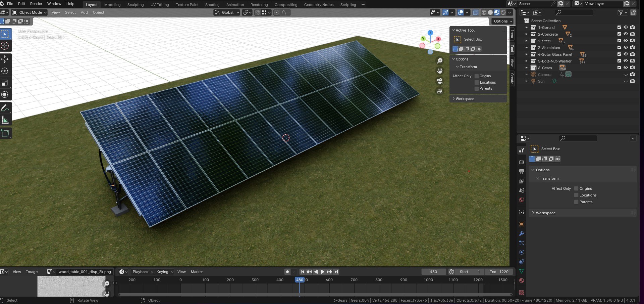Open the Playback dropdown

[143, 272]
